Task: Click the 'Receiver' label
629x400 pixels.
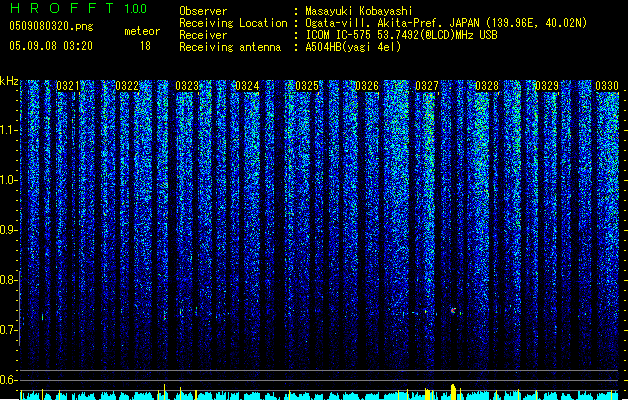Action: coord(203,35)
